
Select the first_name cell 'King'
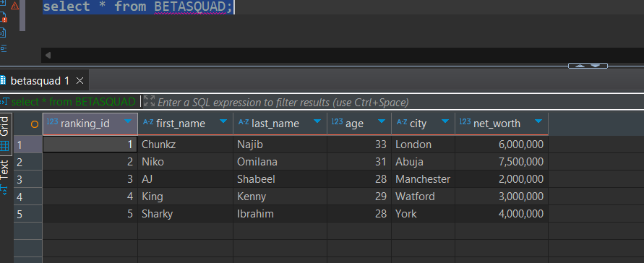click(x=185, y=197)
